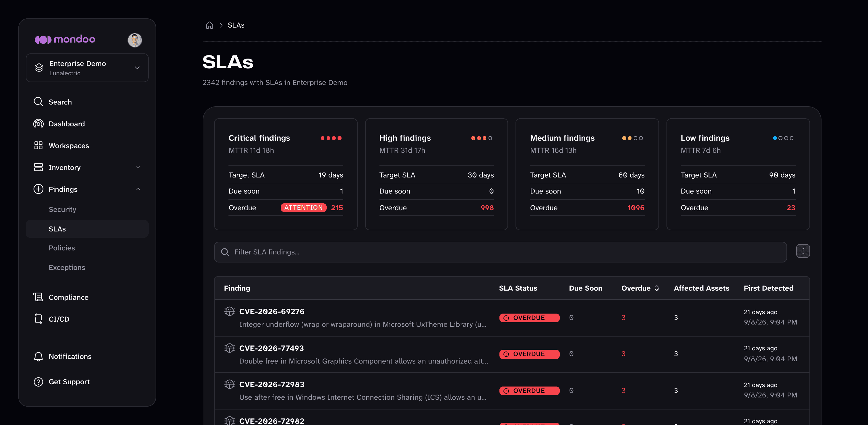The width and height of the screenshot is (868, 425).
Task: Click the SLAs breadcrumb
Action: [x=236, y=25]
